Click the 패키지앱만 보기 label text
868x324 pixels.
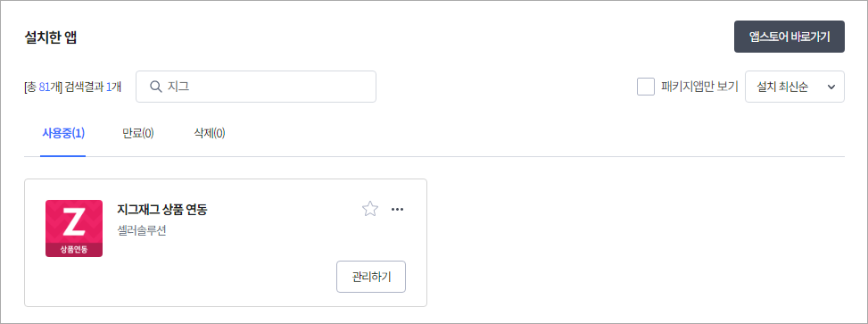[x=699, y=87]
